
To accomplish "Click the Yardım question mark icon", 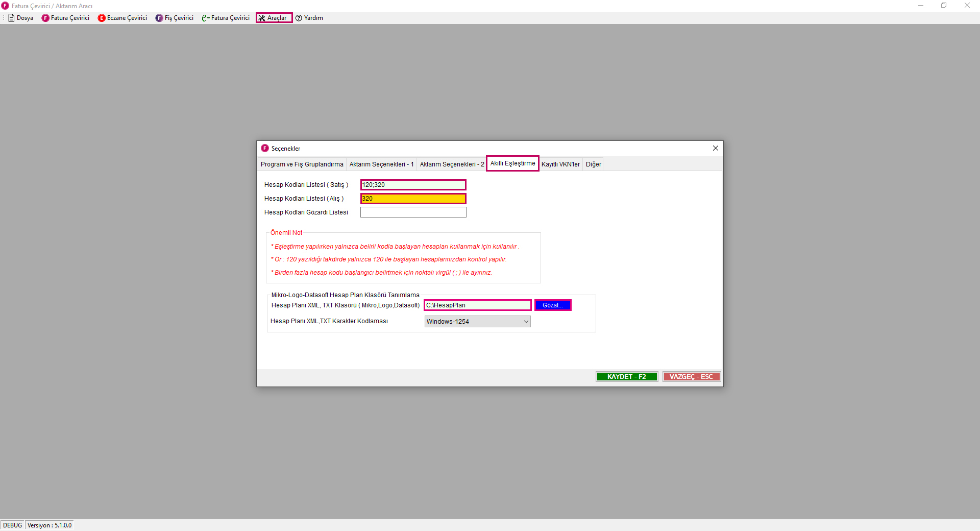I will pos(299,18).
